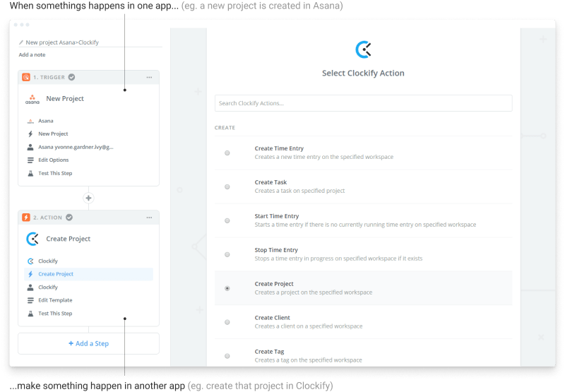Viewport: 565px width, 392px height.
Task: Select the Create Client radio button
Action: 227,322
